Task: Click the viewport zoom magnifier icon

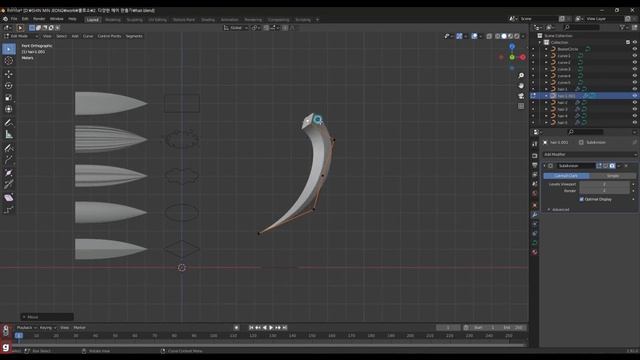Action: [x=521, y=76]
